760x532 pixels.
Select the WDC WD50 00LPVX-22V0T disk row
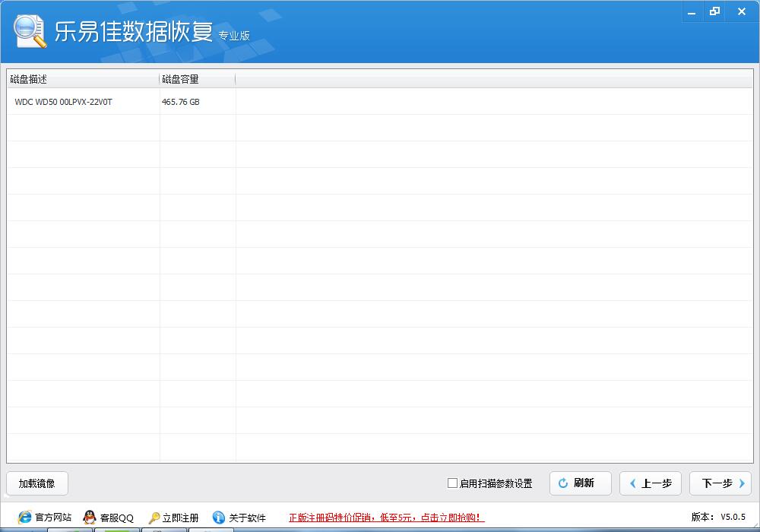pos(64,102)
